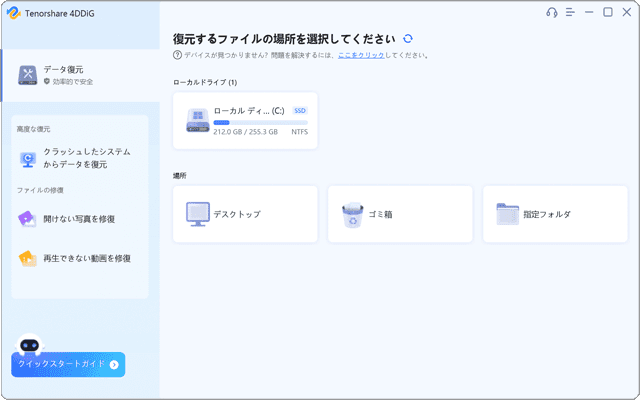Screen dimensions: 640x400
Task: Click the ローカルドライブ (1) heading
Action: click(205, 82)
